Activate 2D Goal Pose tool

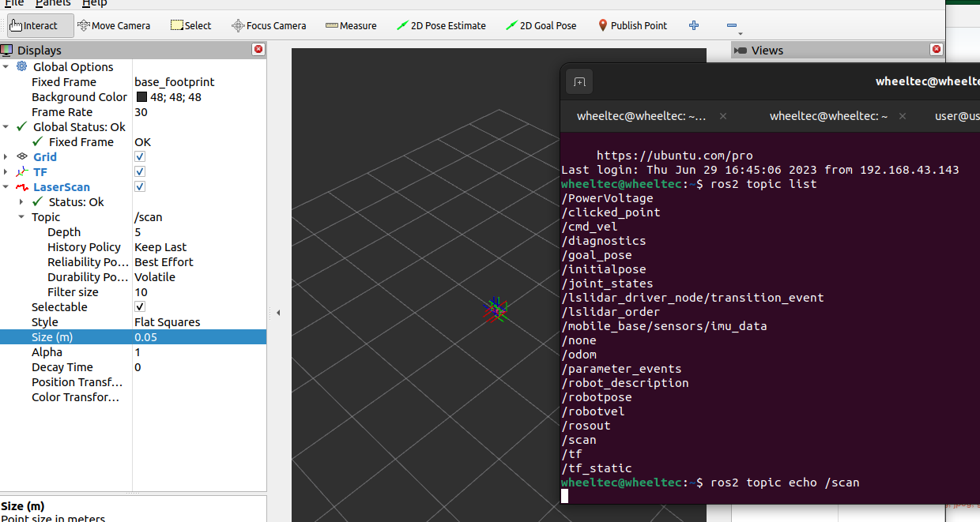point(541,25)
